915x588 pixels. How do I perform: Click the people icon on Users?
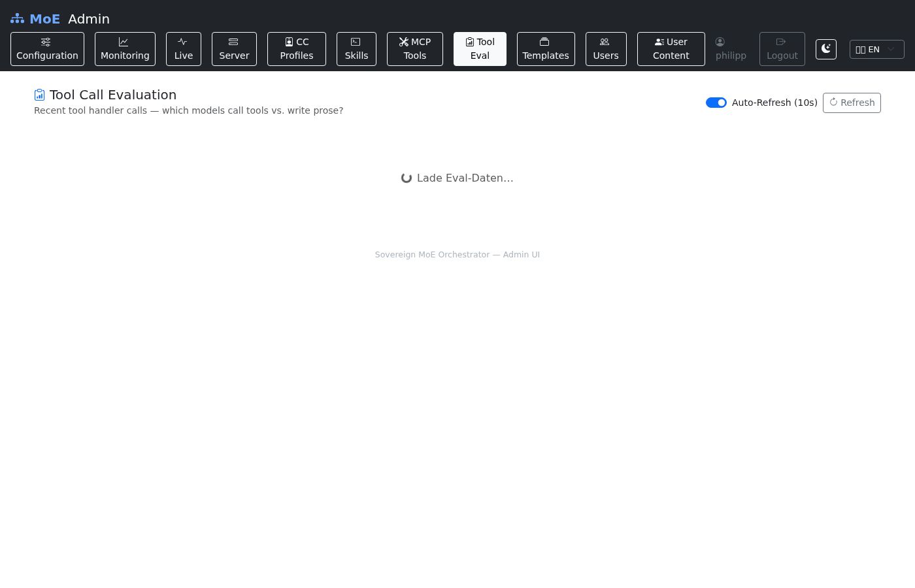[x=605, y=42]
